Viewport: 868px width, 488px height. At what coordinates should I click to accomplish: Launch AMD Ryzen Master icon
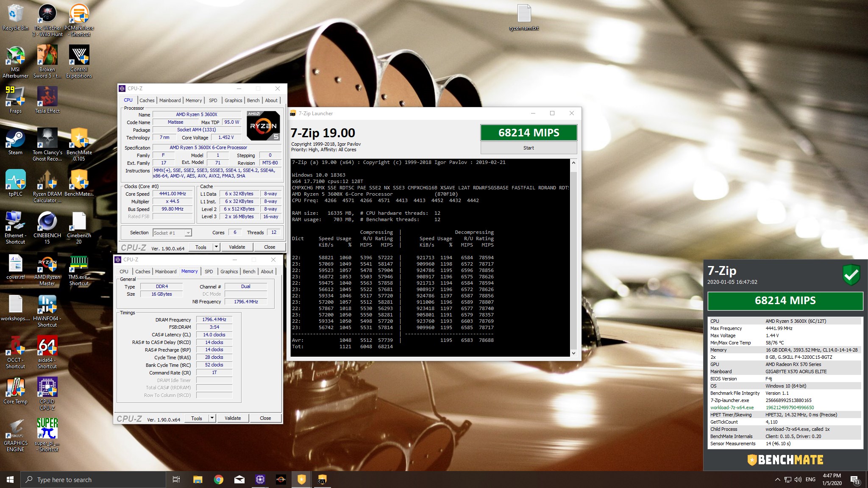point(47,269)
